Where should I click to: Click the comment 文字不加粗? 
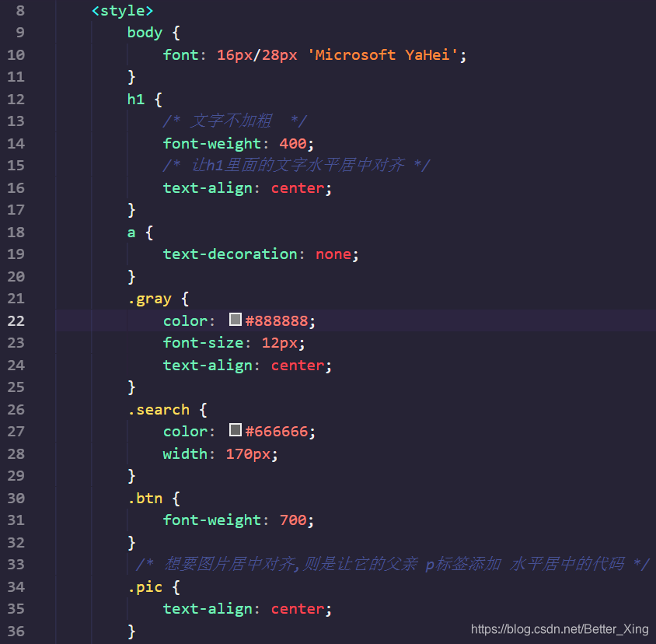coord(236,121)
